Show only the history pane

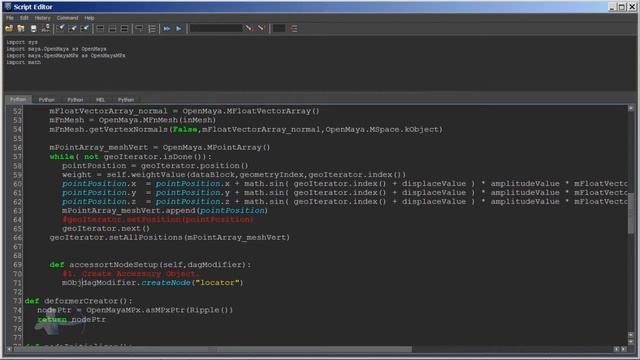tap(100, 29)
